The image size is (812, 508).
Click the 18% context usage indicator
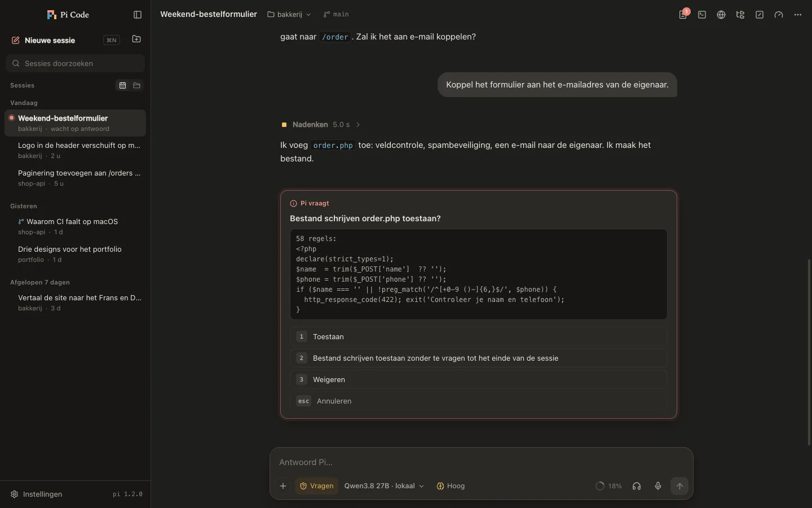(x=608, y=486)
